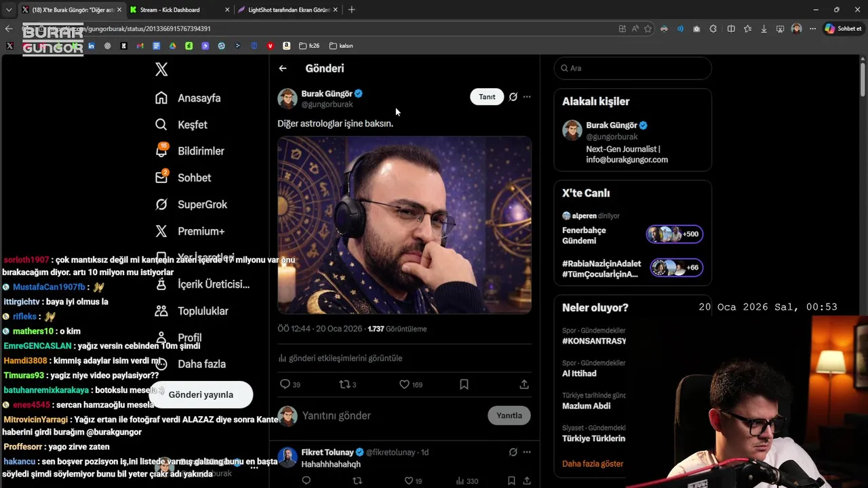Click the share icon on the main post

[x=524, y=384]
